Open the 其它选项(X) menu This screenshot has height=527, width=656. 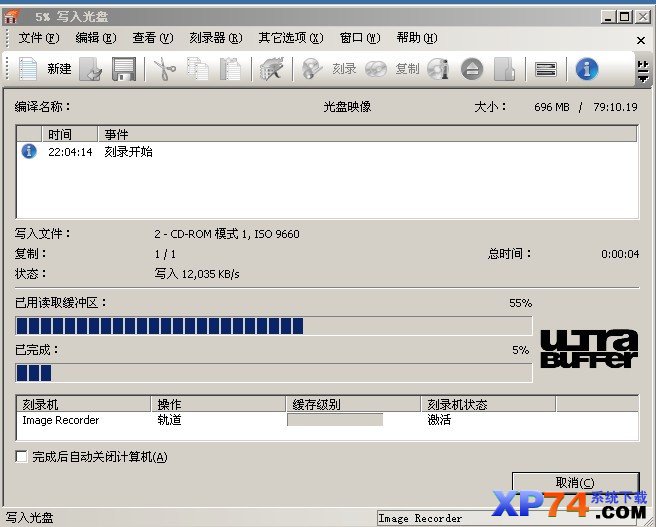(291, 38)
